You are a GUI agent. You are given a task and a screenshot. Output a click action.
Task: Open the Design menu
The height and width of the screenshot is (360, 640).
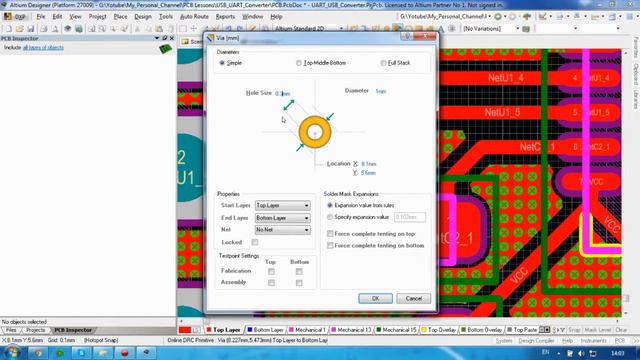[143, 17]
